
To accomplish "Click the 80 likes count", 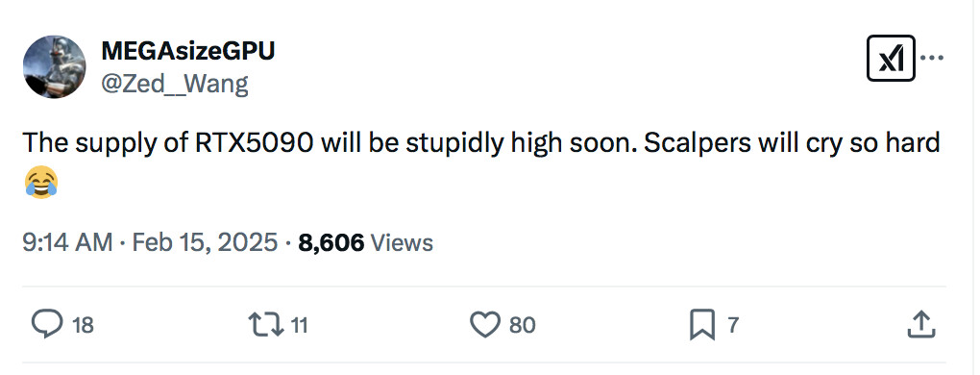I will [523, 326].
